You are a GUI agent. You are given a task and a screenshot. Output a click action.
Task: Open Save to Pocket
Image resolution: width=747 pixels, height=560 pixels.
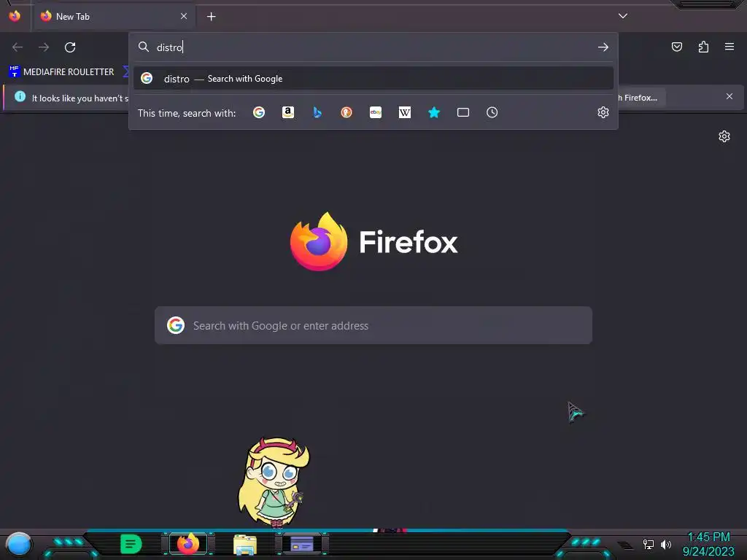point(677,47)
